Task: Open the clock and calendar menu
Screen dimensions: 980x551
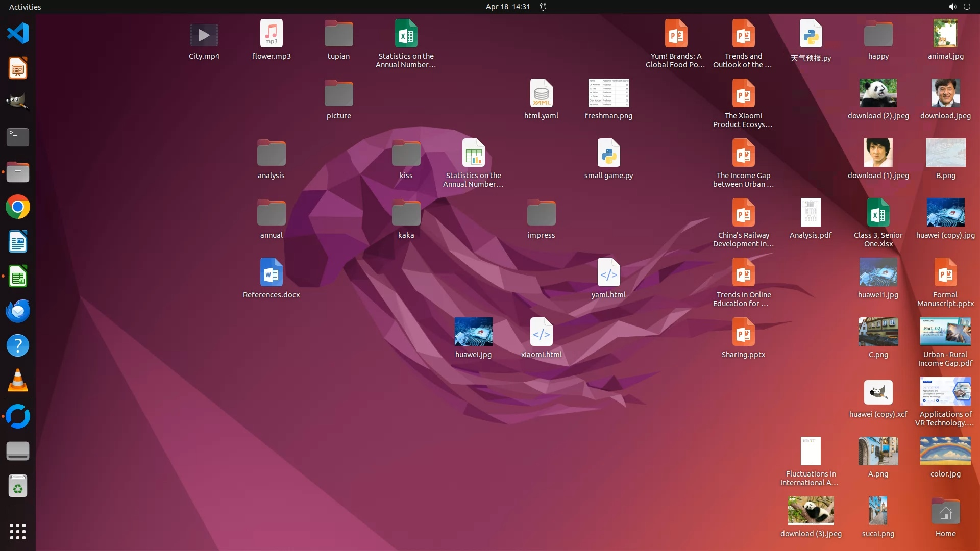Action: pyautogui.click(x=507, y=7)
